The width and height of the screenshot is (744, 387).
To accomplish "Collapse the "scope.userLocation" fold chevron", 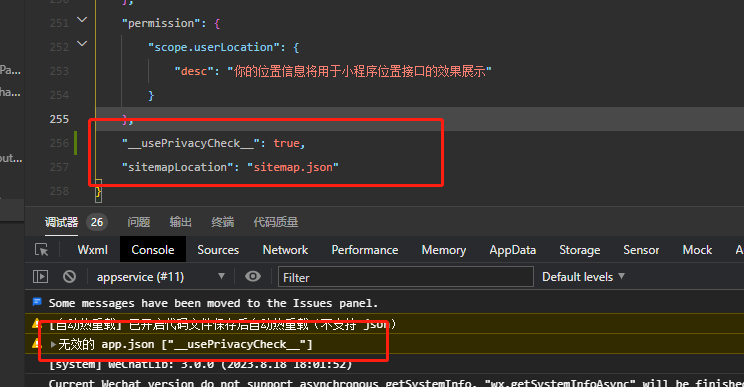I will pos(82,44).
